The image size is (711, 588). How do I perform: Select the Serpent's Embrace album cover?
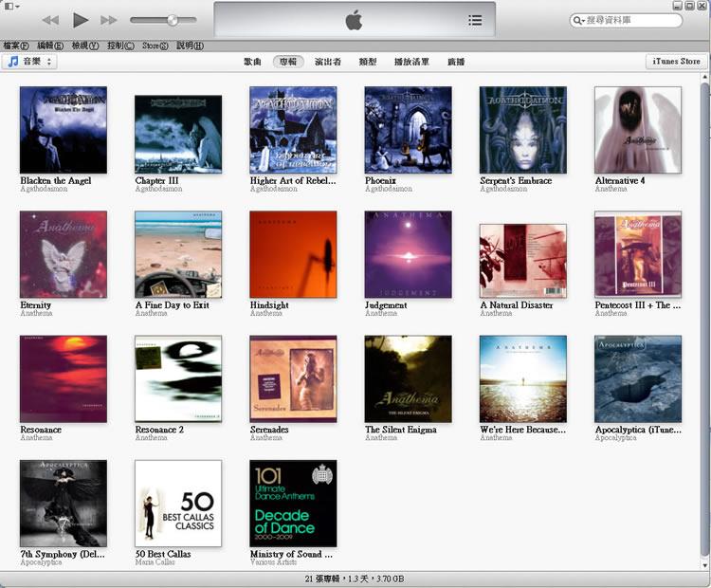[523, 130]
